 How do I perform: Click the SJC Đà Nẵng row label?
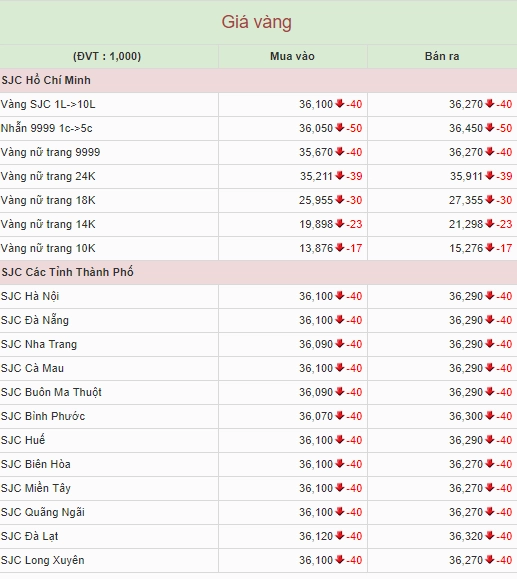coord(35,320)
